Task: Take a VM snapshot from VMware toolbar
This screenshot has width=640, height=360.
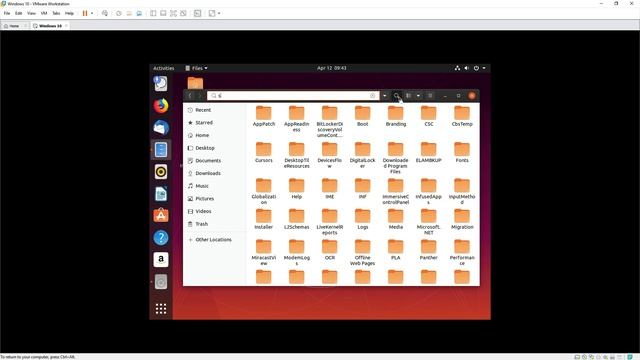Action: [x=119, y=13]
